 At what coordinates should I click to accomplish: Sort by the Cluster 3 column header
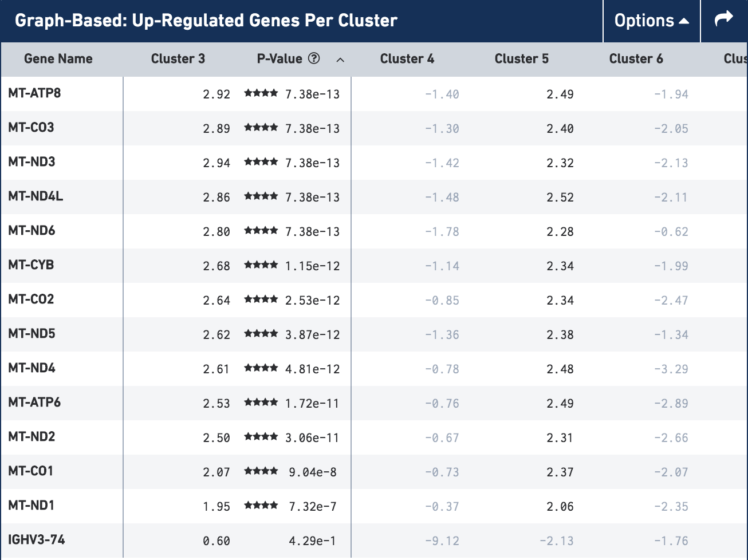click(x=178, y=59)
